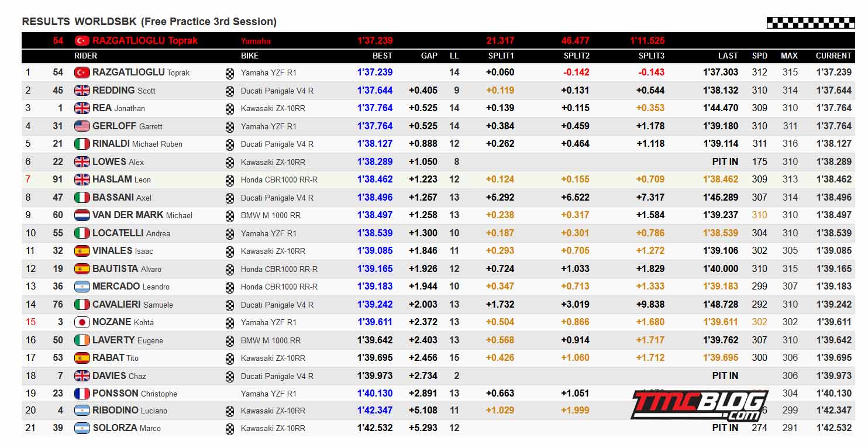Screen dimensions: 868x448
Task: Click the Argentine flag beside MERCADO Leandro
Action: click(82, 287)
